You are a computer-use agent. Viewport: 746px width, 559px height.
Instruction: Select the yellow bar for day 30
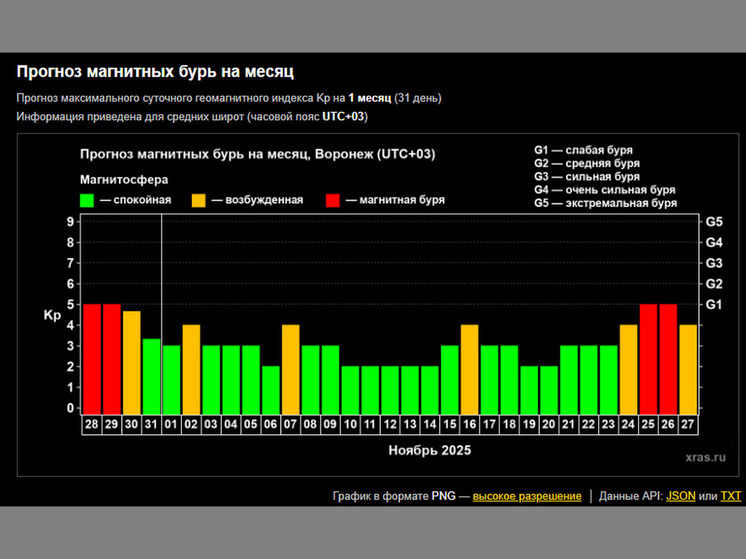click(x=132, y=361)
